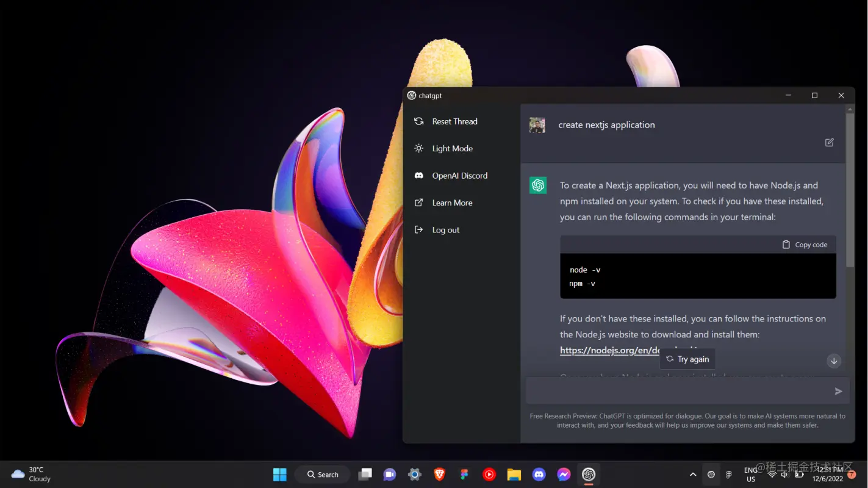Click the Try again button
The width and height of the screenshot is (868, 488).
[687, 359]
